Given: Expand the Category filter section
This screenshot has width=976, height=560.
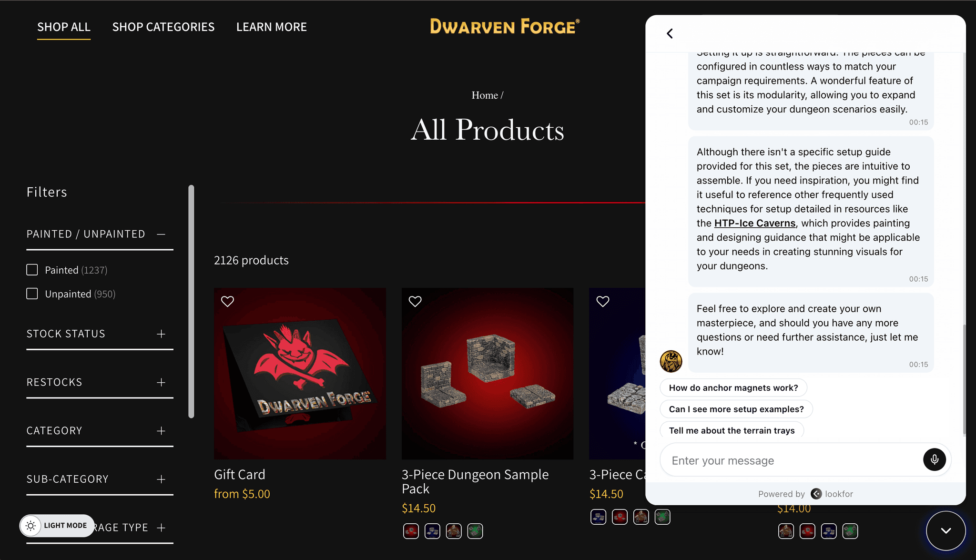Looking at the screenshot, I should pyautogui.click(x=100, y=431).
